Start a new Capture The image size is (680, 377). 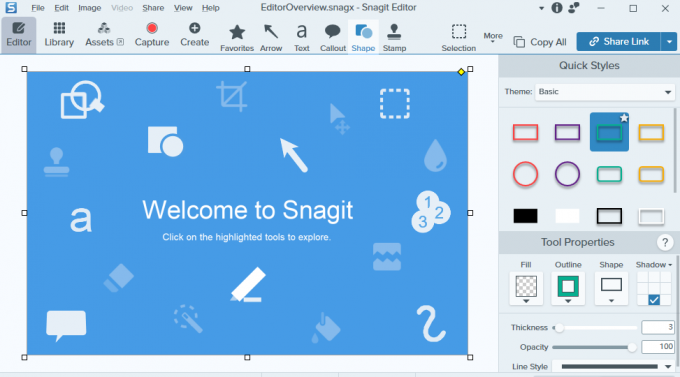(x=152, y=35)
